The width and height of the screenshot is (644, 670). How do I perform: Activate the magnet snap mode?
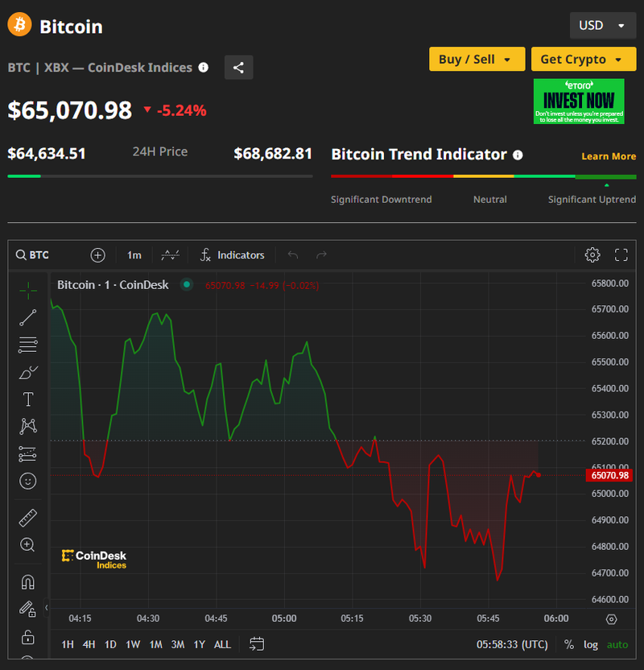[x=27, y=581]
